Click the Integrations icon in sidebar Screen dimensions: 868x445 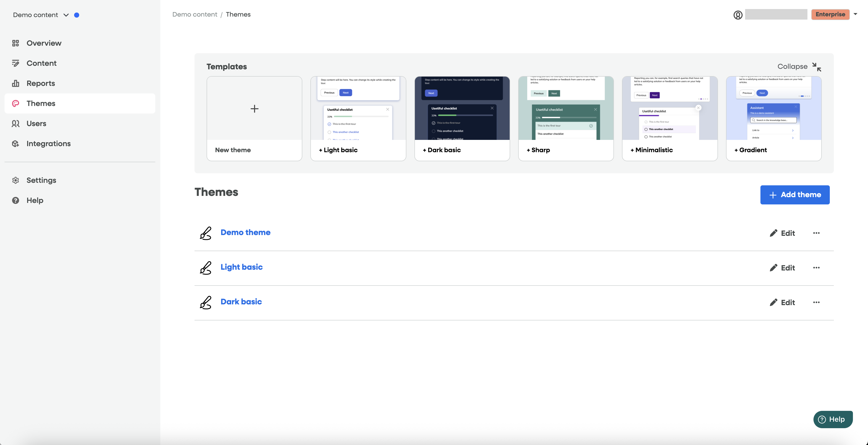coord(16,144)
